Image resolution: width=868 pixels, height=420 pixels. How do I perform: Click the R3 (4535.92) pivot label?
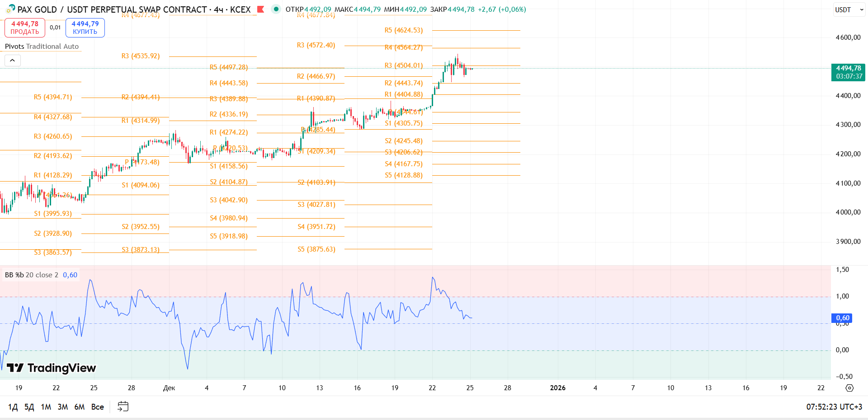(x=141, y=56)
